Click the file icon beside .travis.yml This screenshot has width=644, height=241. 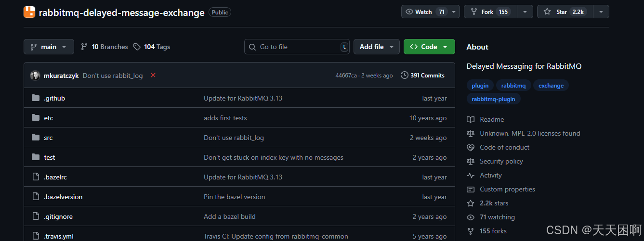click(x=35, y=236)
